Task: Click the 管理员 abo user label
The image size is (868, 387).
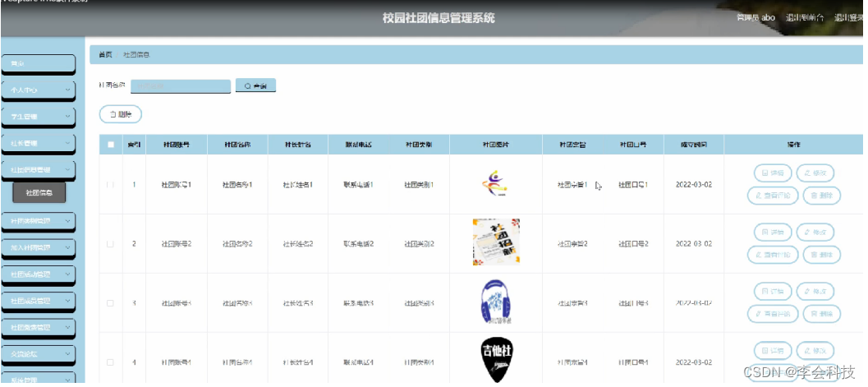Action: 755,18
